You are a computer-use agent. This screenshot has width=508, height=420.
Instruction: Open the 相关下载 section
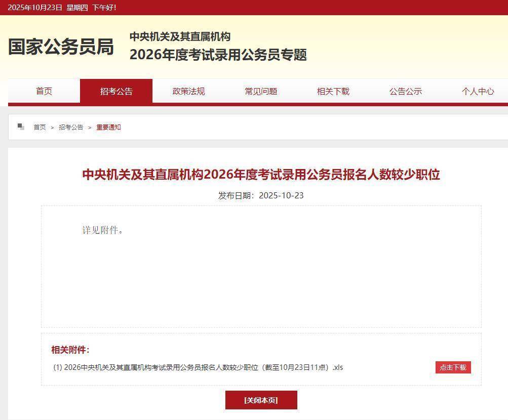point(332,91)
